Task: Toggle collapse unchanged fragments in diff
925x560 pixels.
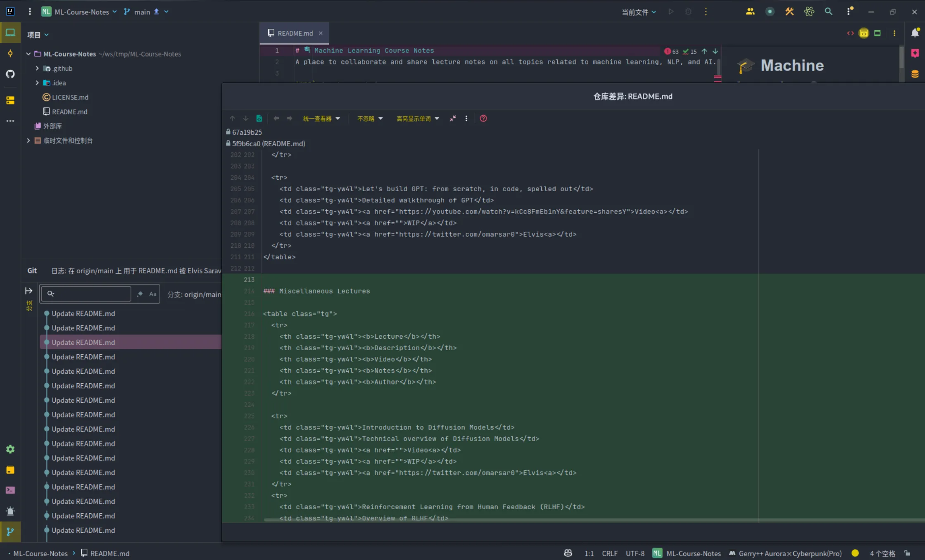Action: pos(453,119)
